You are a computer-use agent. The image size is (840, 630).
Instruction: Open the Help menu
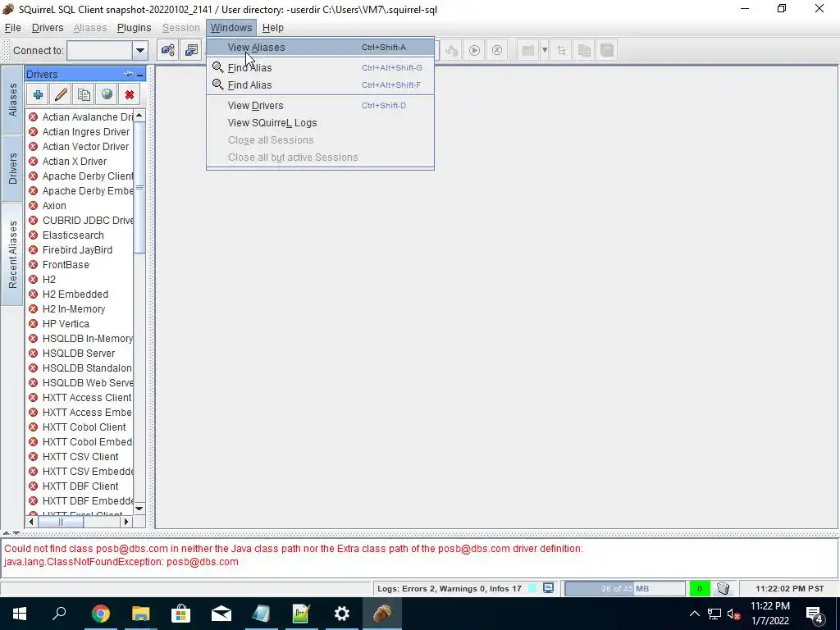click(x=272, y=28)
